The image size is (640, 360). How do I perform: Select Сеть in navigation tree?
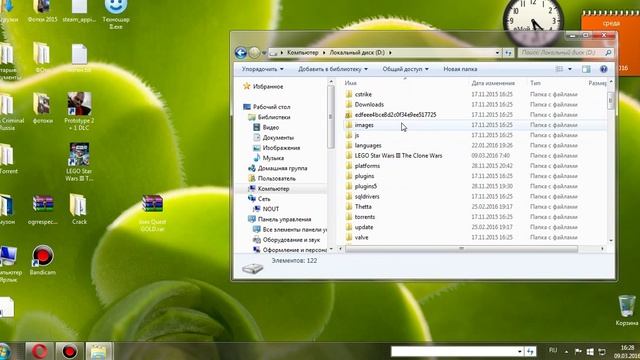point(264,199)
